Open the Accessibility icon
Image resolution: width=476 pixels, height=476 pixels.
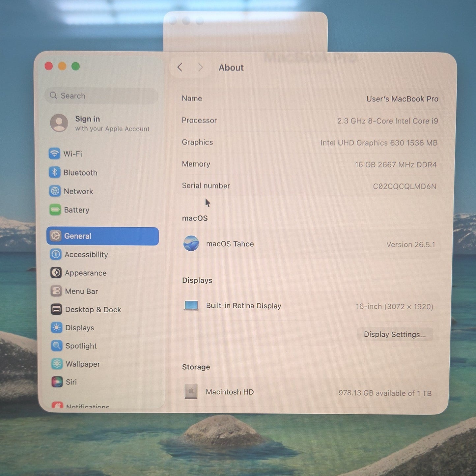pos(56,254)
